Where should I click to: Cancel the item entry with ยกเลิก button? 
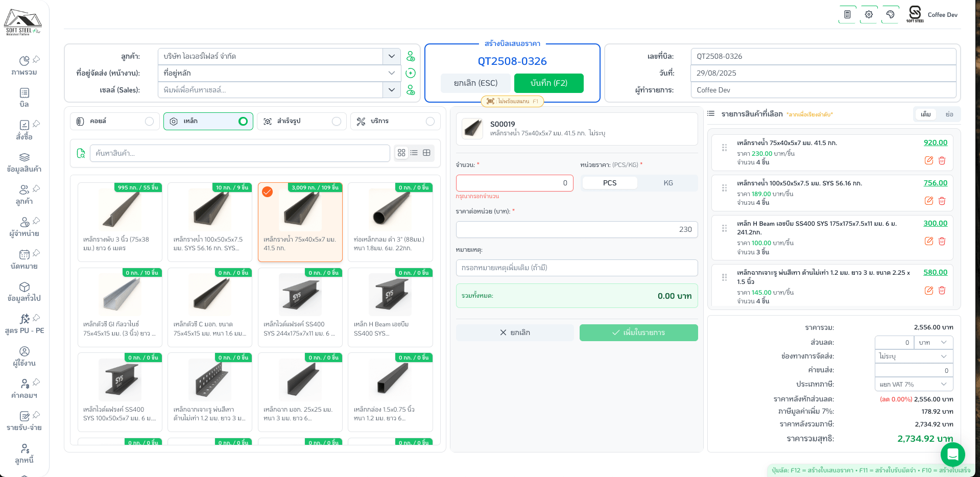pos(515,332)
